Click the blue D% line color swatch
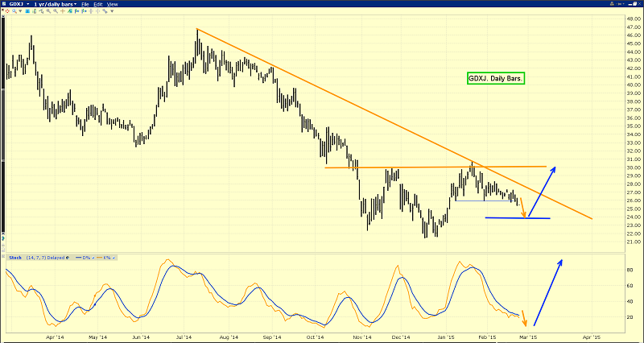Viewport: 644px width, 343px height. click(x=78, y=258)
